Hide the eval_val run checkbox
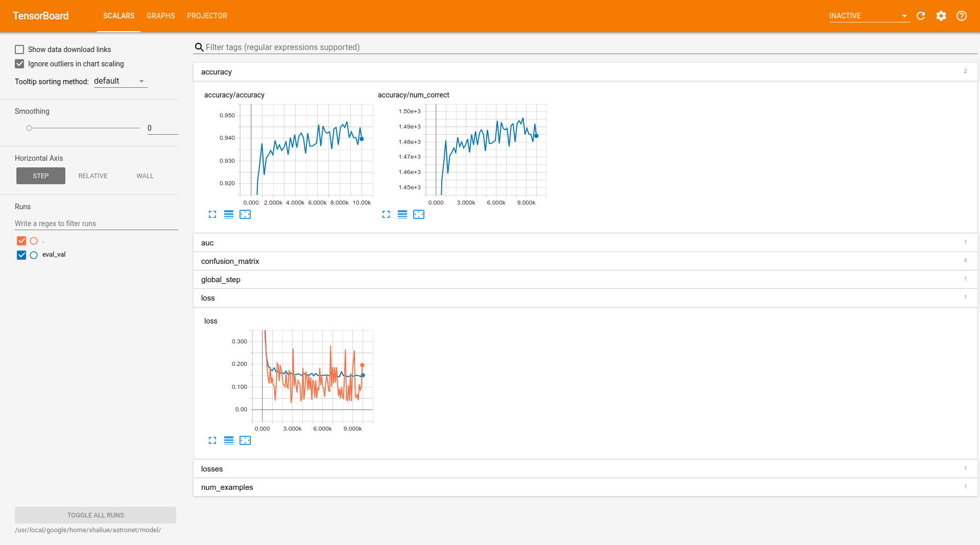The width and height of the screenshot is (980, 545). [21, 255]
